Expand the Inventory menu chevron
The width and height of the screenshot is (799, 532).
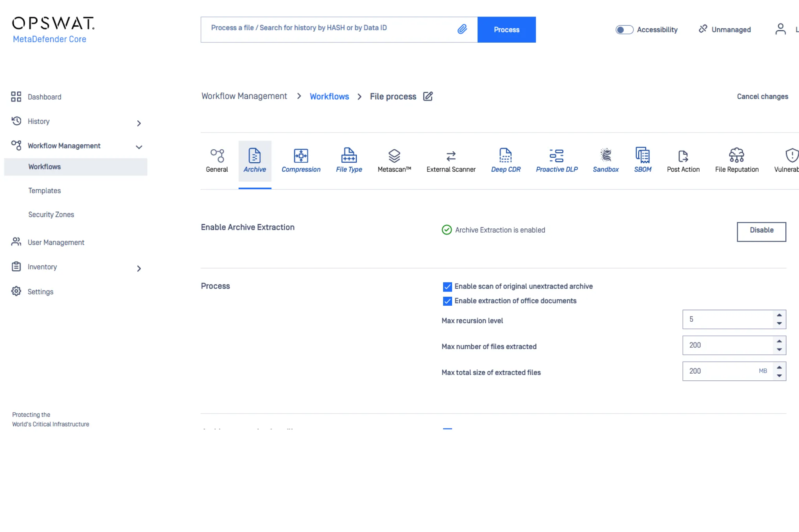click(139, 269)
